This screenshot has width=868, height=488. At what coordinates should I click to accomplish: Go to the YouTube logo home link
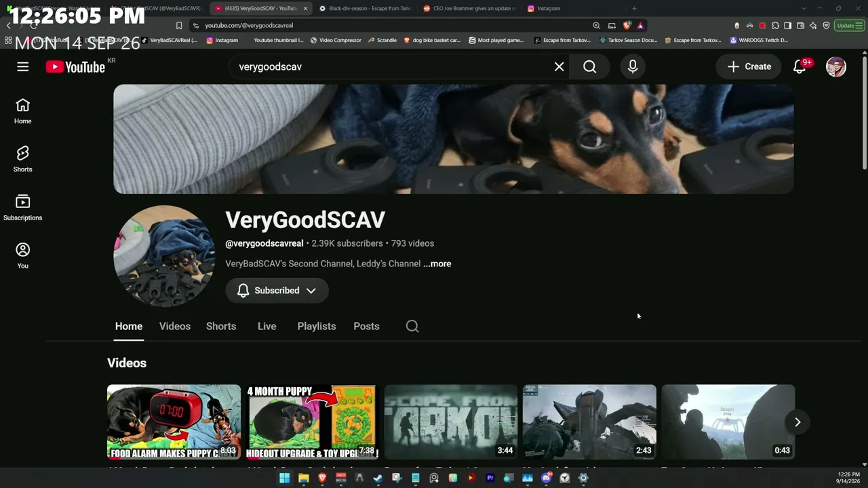75,66
